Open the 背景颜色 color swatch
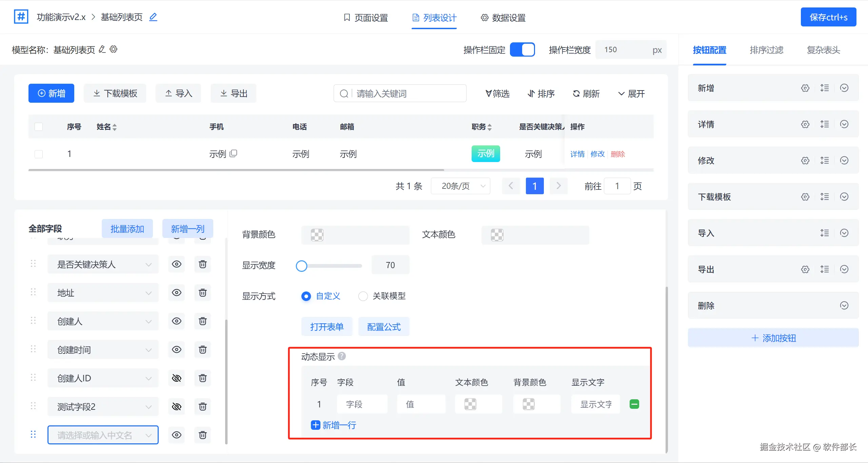 (x=317, y=235)
